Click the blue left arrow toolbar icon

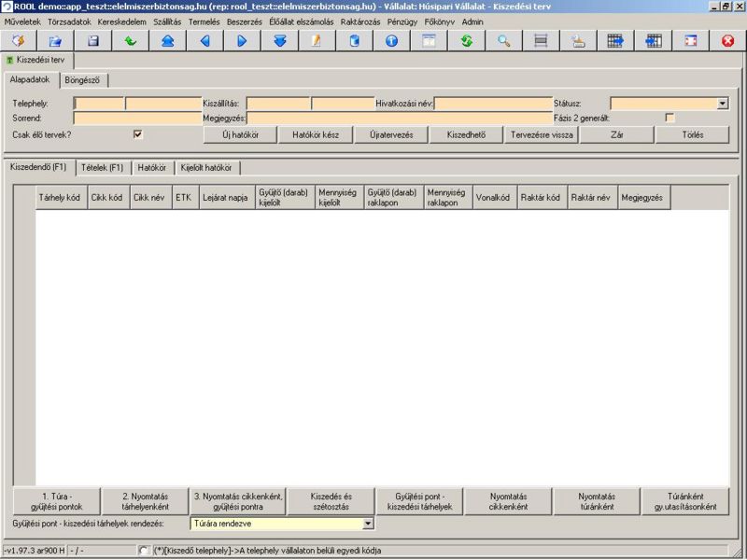(204, 41)
